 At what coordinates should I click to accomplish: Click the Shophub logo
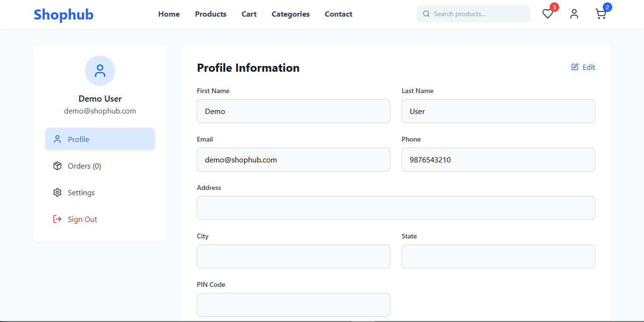pyautogui.click(x=64, y=15)
